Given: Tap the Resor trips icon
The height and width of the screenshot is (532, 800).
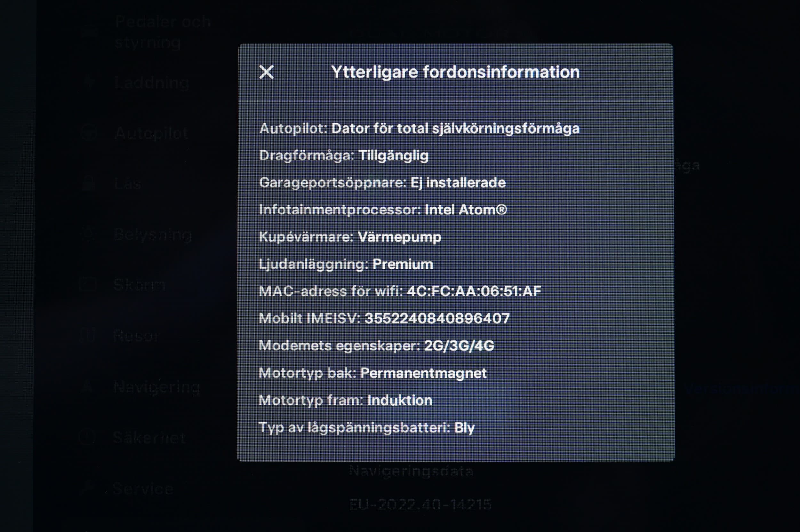Looking at the screenshot, I should 88,336.
